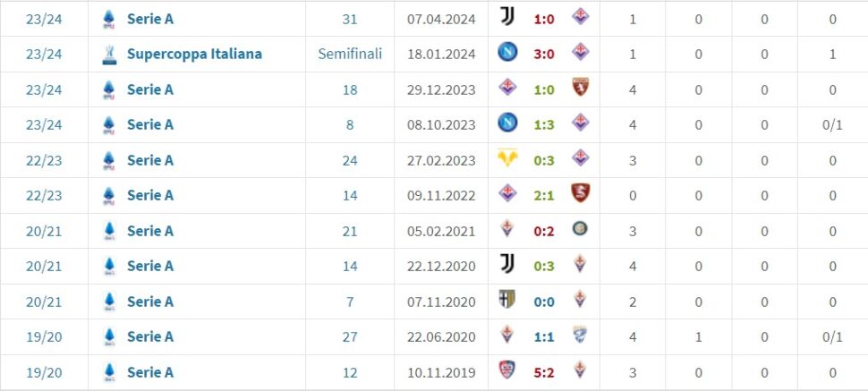
Task: Click Torino crest in 29.12.2023 match
Action: 581,89
